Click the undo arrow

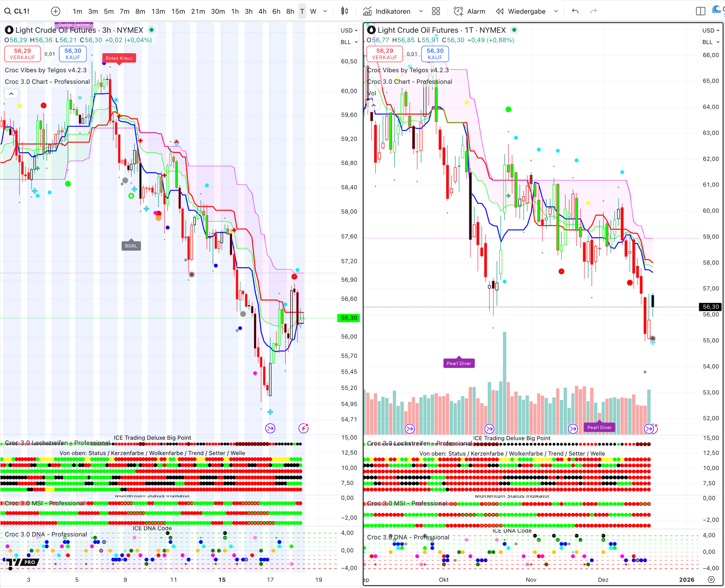coord(575,11)
